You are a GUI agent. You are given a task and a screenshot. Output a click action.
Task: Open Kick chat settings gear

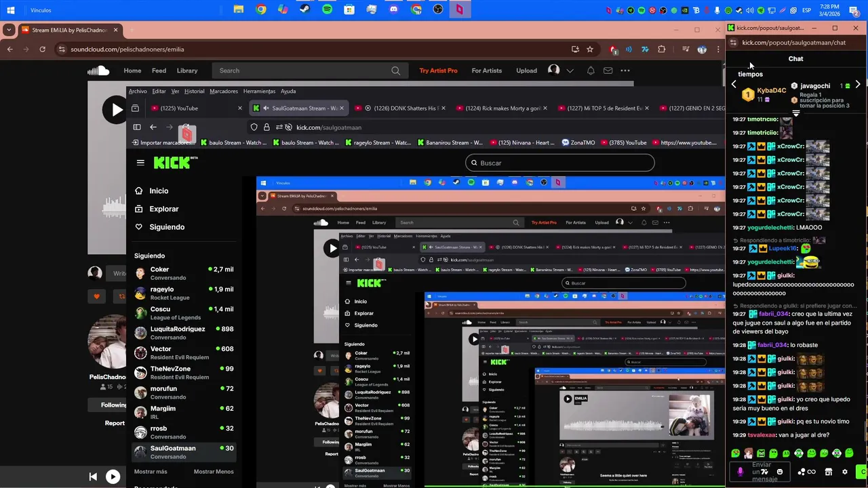(844, 472)
